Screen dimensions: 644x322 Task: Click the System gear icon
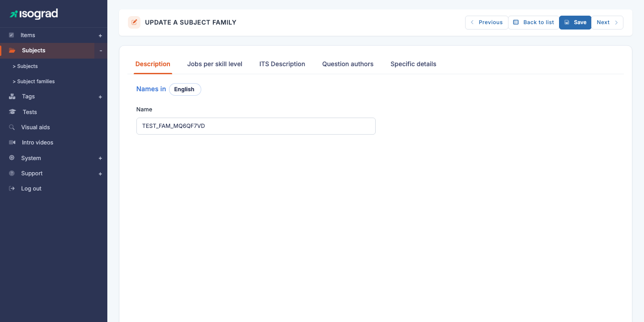point(12,158)
